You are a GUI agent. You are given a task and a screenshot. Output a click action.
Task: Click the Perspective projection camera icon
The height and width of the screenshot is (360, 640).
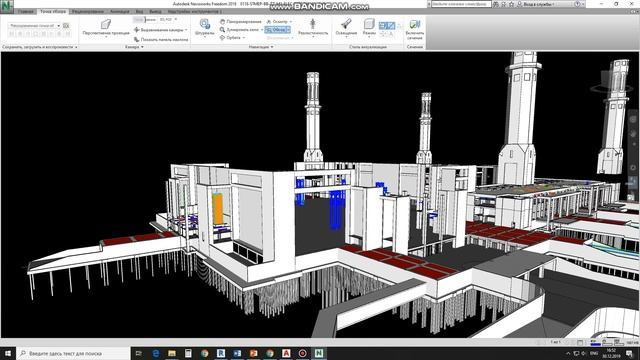[x=106, y=24]
